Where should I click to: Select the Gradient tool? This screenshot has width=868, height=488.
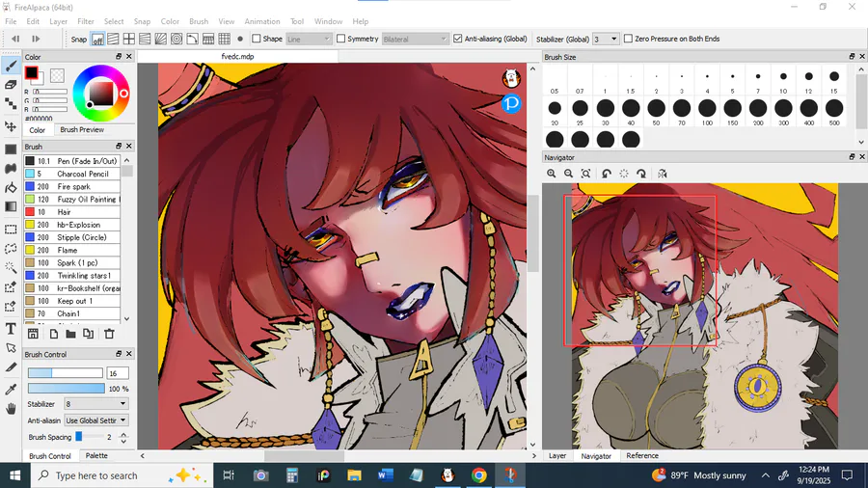point(11,206)
